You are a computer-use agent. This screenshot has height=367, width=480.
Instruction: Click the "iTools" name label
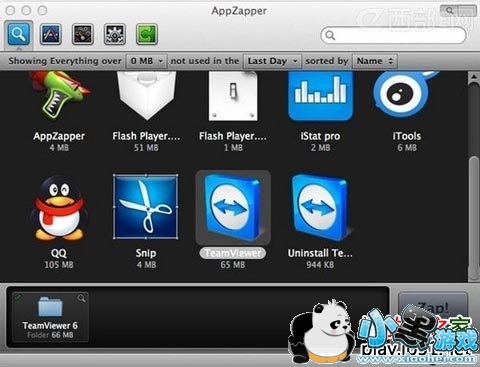click(407, 136)
